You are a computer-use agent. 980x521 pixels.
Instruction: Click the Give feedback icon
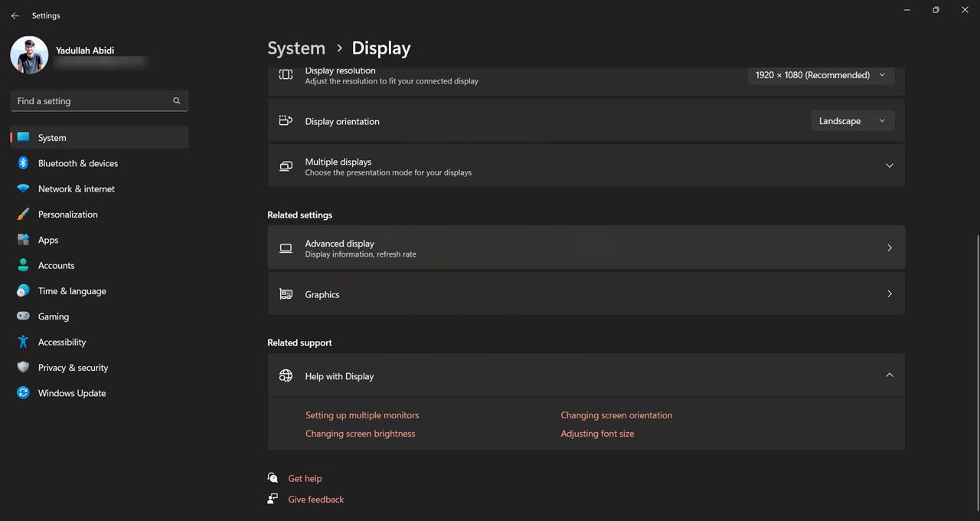pos(273,499)
